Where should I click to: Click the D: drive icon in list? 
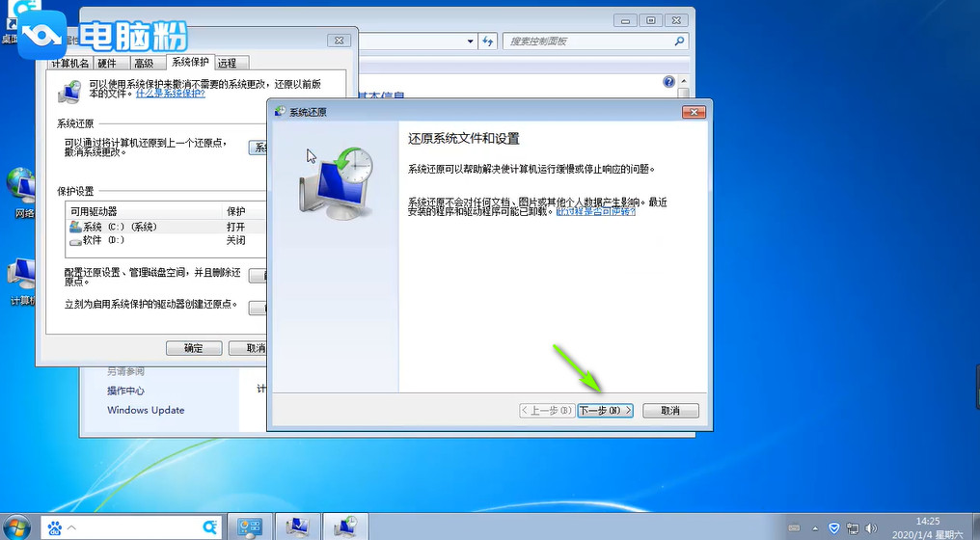click(75, 241)
